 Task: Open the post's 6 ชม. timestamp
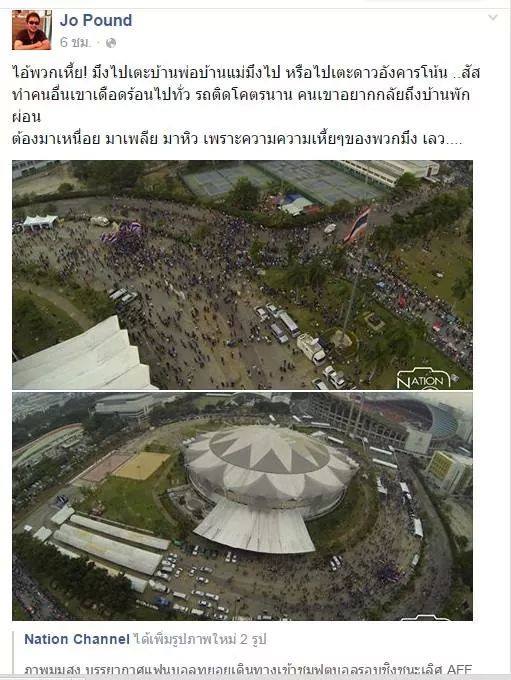(x=75, y=42)
